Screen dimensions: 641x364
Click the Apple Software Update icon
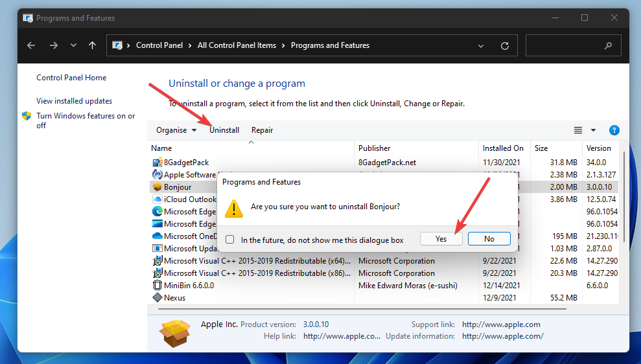pos(157,175)
